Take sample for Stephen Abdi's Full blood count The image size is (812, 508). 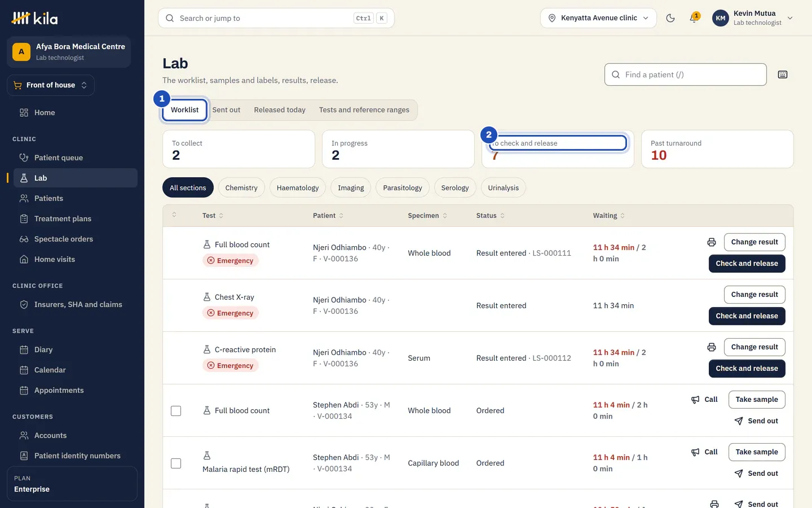coord(757,400)
